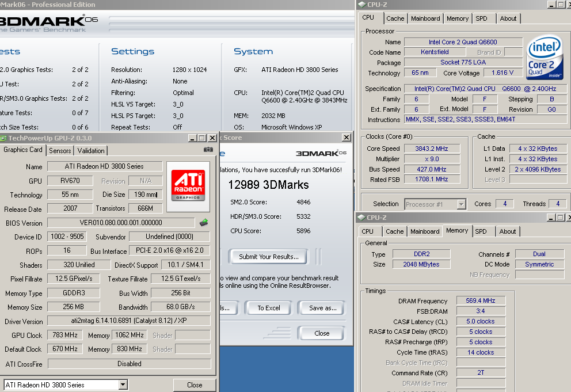Open the About tab in lower CPU-Z

(x=508, y=231)
